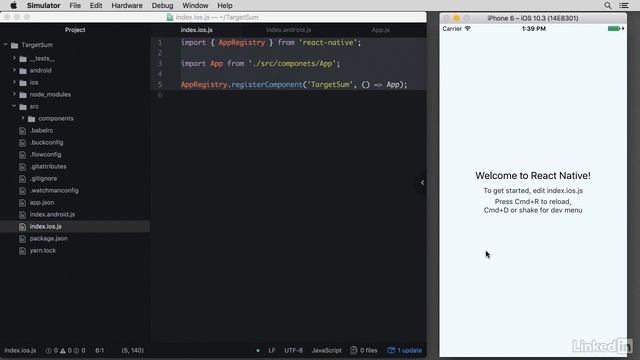Click the simulator Wi-Fi icon
Viewport: 640px width, 360px height.
468,29
